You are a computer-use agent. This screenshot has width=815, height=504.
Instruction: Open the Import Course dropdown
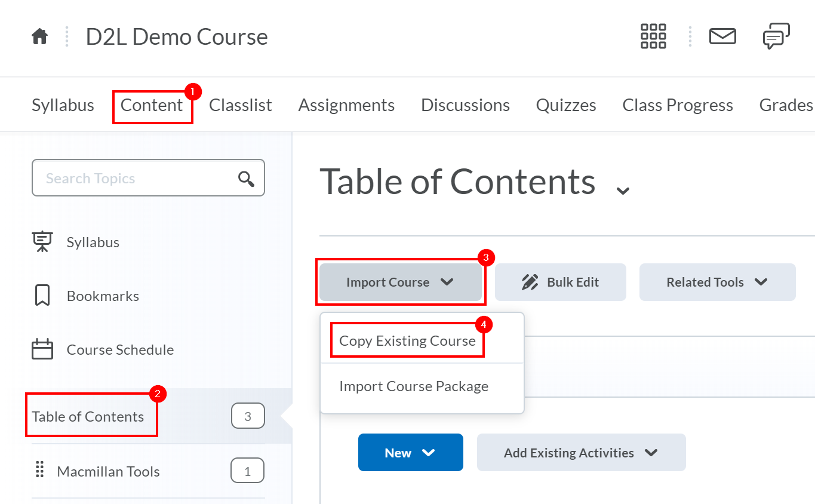400,282
